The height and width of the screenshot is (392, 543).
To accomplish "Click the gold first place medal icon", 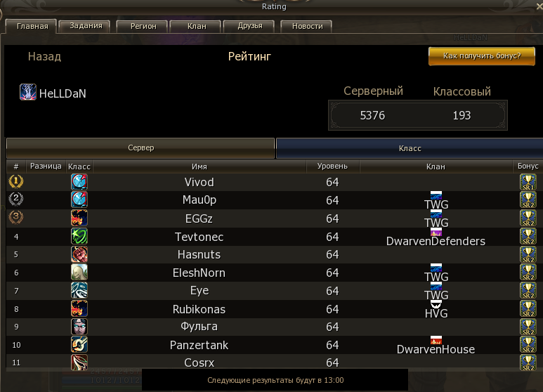I will 16,181.
